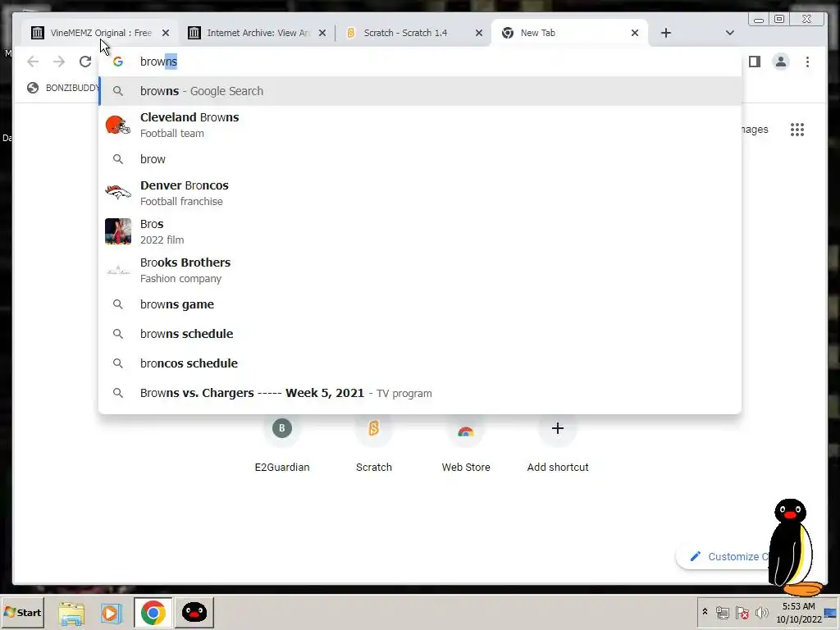Open a new tab with plus button
Screen dimensions: 840x630
[x=666, y=33]
